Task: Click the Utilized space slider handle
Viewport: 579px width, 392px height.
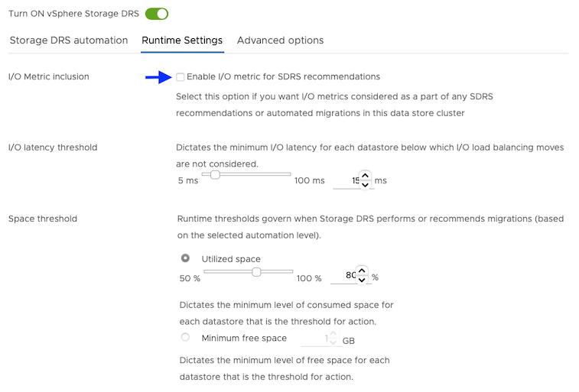Action: [x=257, y=271]
